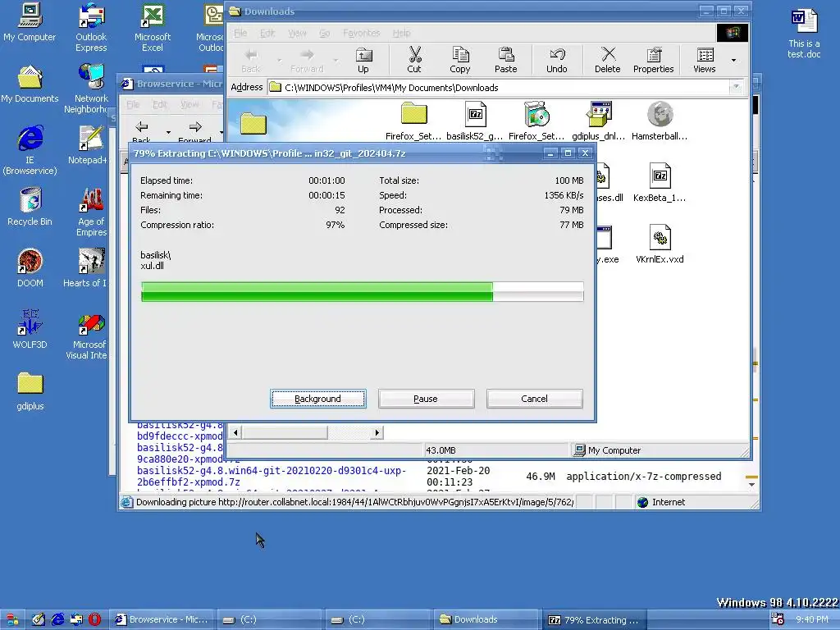Click Show Desktop quick launch icon
This screenshot has height=630, width=840.
coord(39,620)
